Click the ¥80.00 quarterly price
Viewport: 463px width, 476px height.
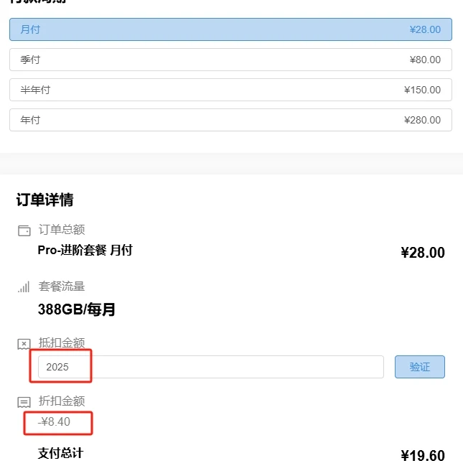tap(425, 60)
